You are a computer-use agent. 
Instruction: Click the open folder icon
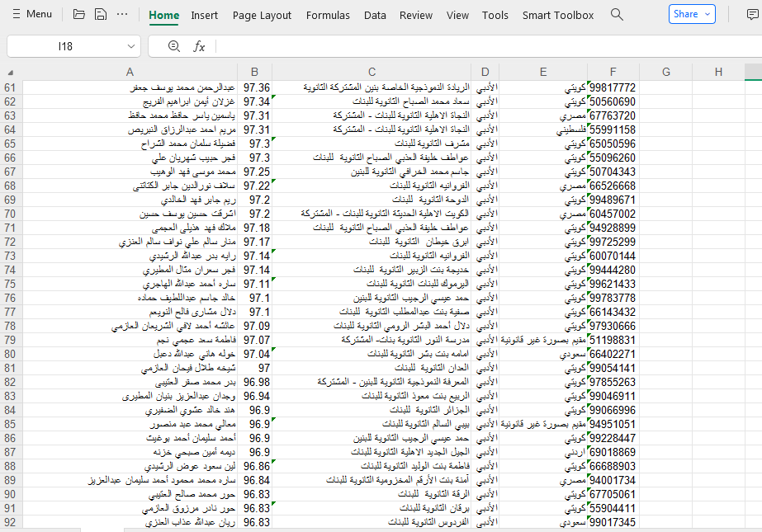(79, 14)
